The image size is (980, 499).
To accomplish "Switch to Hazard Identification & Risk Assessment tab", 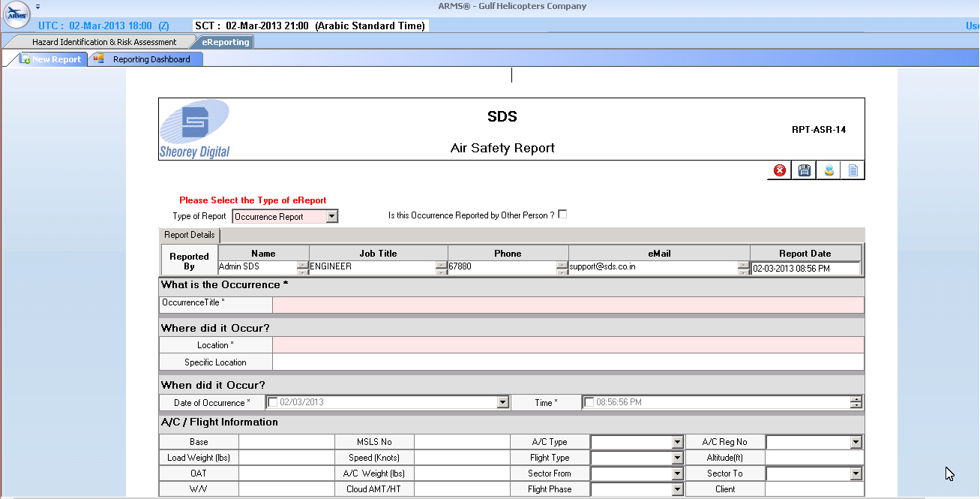I will coord(104,42).
